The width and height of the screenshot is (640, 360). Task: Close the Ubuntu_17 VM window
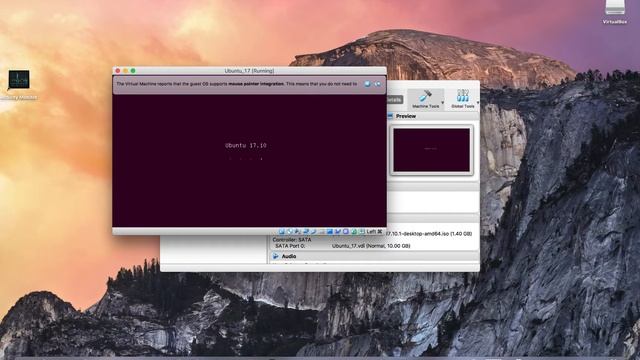pos(118,71)
